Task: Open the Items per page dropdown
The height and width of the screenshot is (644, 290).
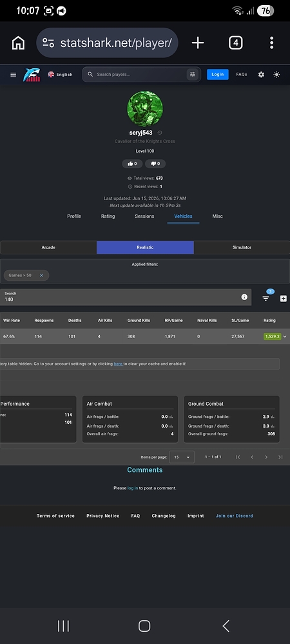Action: pyautogui.click(x=182, y=457)
